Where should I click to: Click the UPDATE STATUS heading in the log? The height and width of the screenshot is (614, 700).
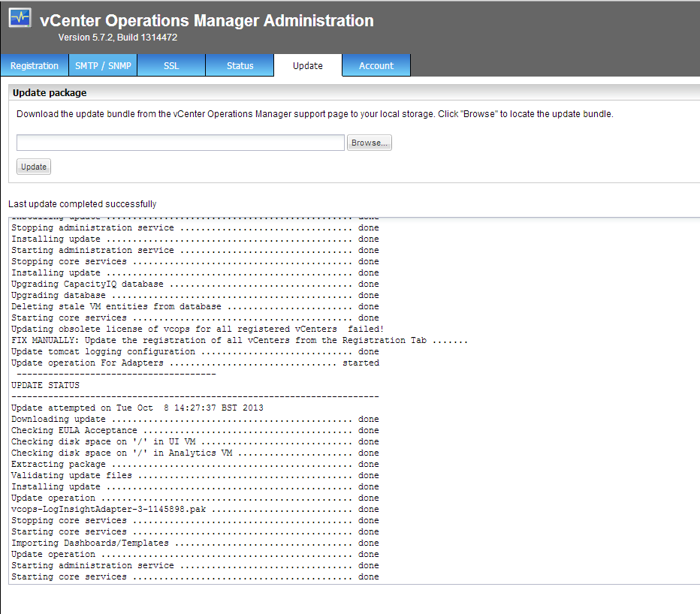point(45,385)
